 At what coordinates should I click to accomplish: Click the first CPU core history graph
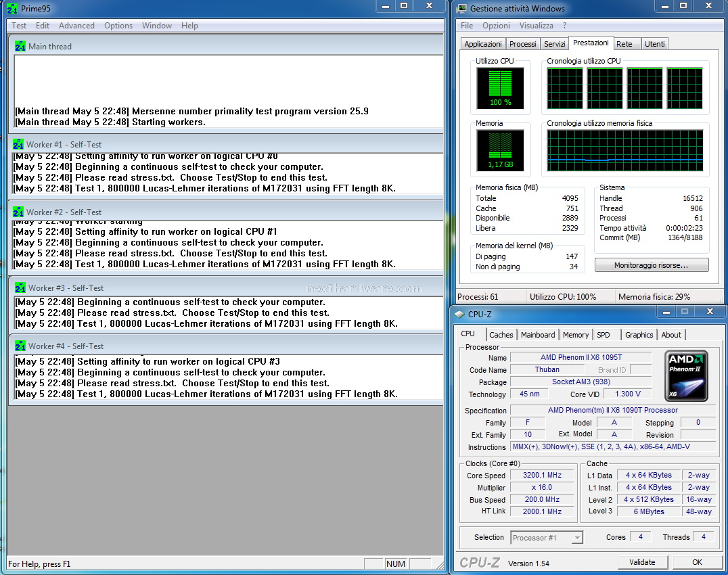564,88
